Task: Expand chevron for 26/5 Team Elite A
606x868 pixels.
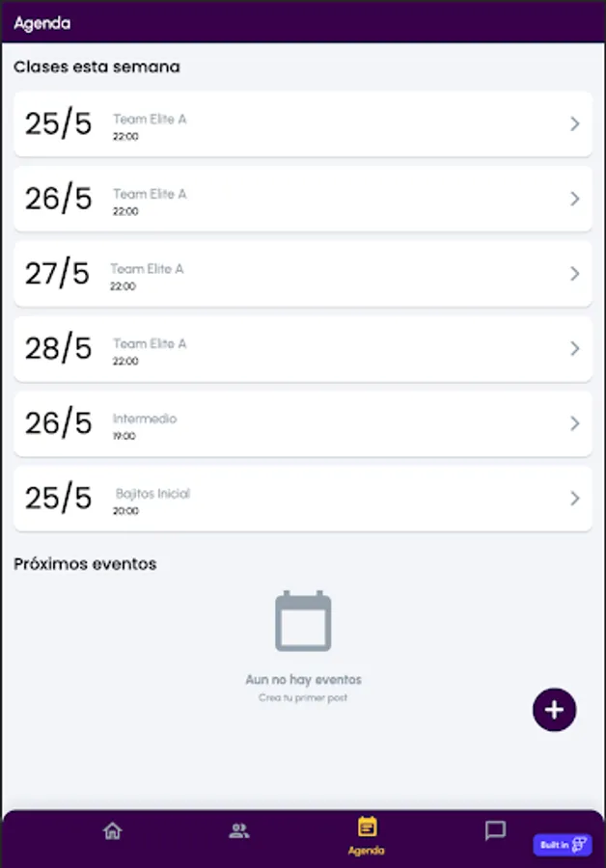Action: (x=575, y=199)
